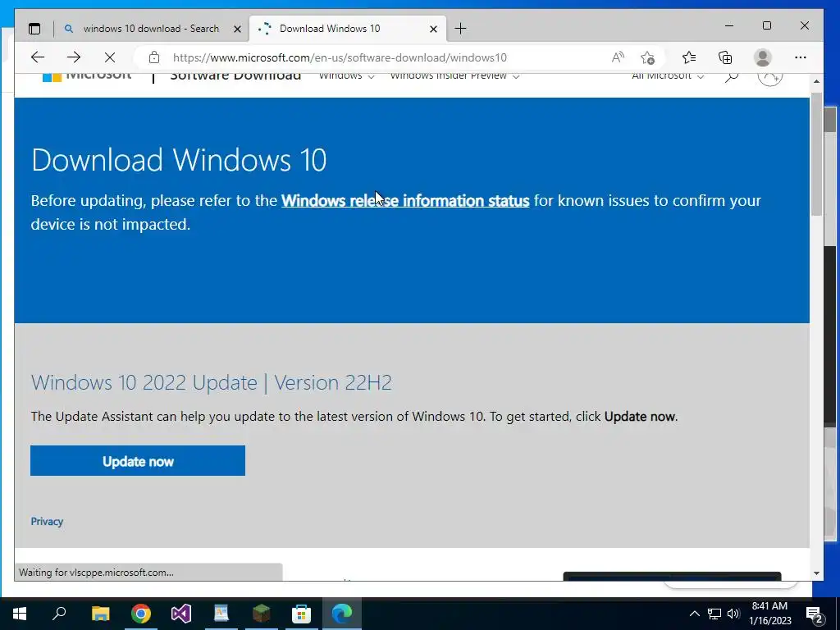Screen dimensions: 840x630
Task: Click the page scrollbar down arrow
Action: pyautogui.click(x=816, y=573)
